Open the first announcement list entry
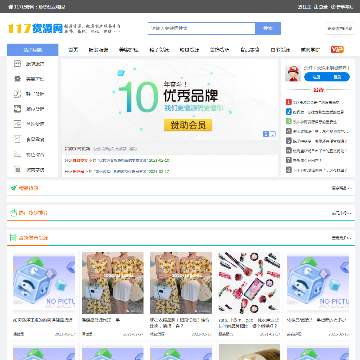The width and height of the screenshot is (360, 360). click(x=316, y=102)
